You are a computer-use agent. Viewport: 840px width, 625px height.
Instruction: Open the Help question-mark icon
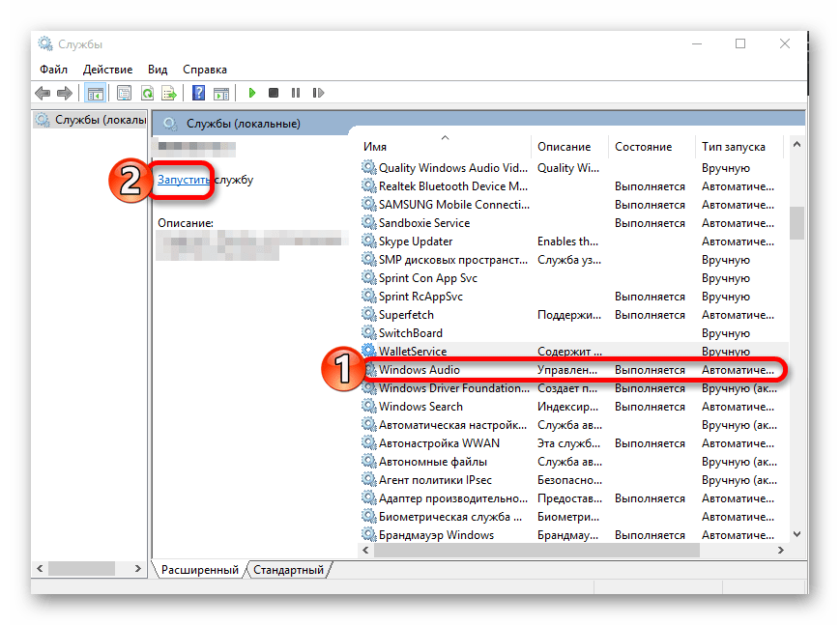199,93
